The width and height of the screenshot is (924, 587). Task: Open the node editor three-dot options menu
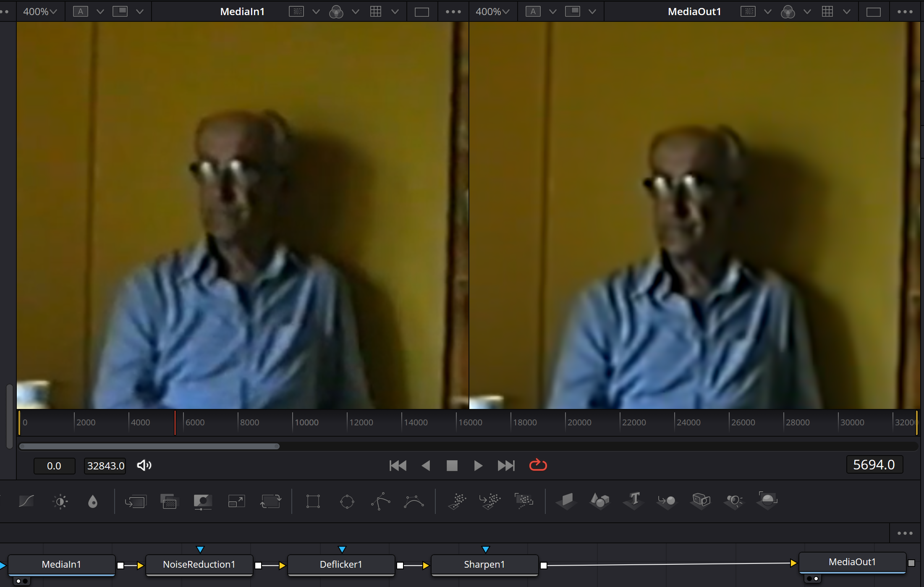(905, 533)
